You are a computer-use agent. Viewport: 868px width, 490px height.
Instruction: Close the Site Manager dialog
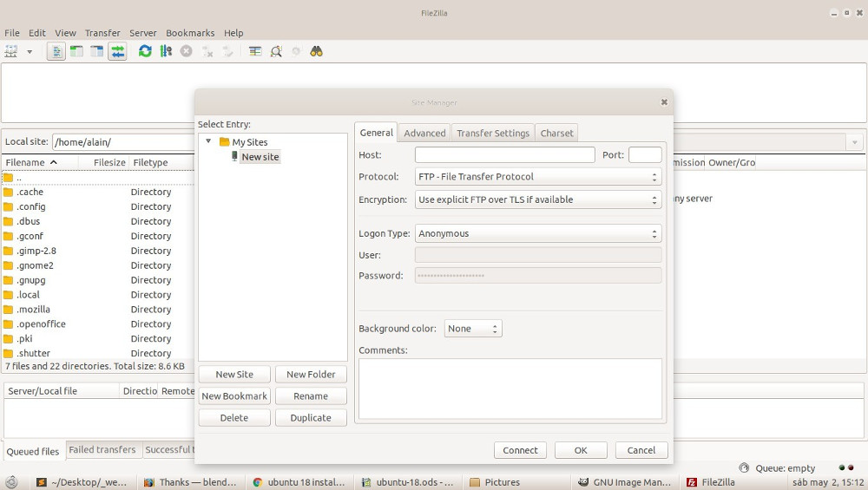click(x=664, y=101)
